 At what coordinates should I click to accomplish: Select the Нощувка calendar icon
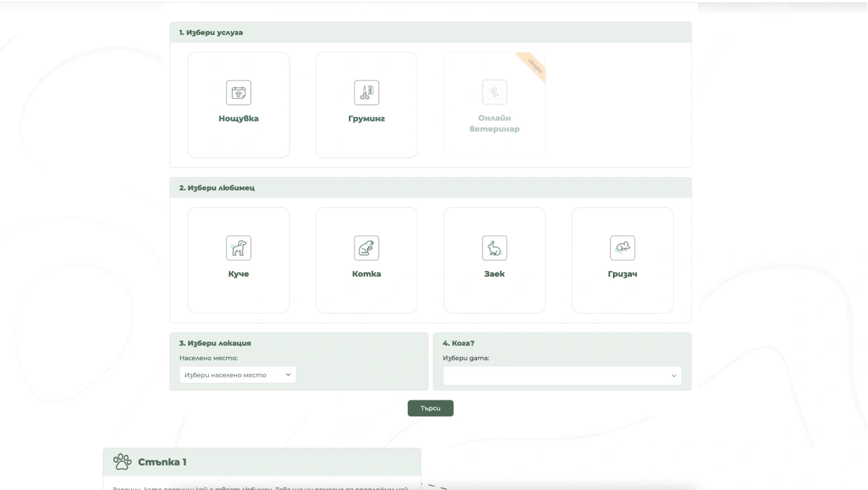click(x=238, y=92)
